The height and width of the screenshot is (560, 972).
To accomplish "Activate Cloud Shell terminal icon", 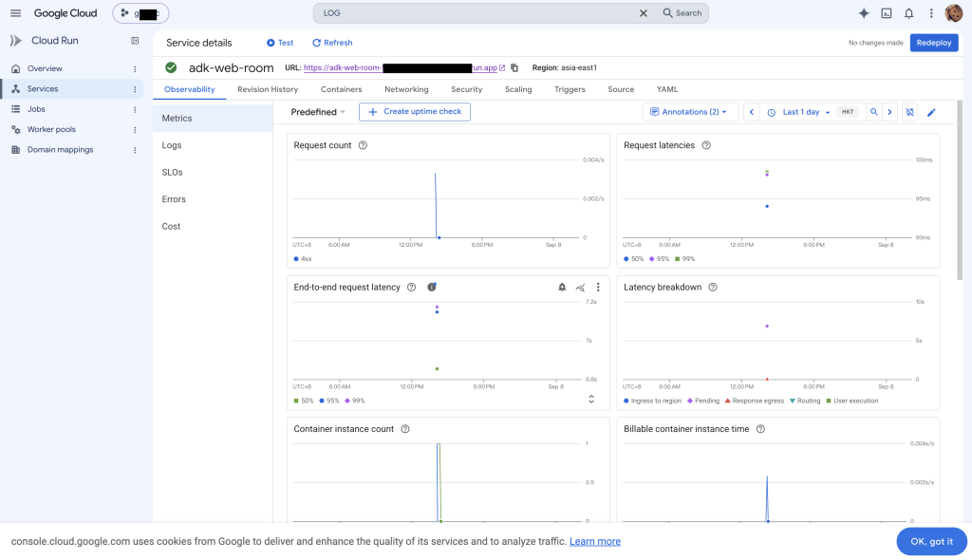I will (x=887, y=13).
